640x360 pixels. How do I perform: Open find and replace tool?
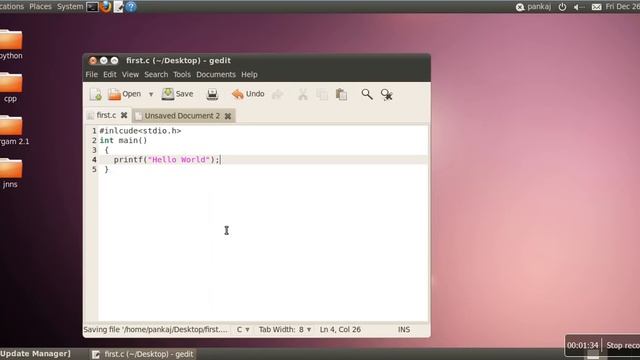(x=386, y=95)
